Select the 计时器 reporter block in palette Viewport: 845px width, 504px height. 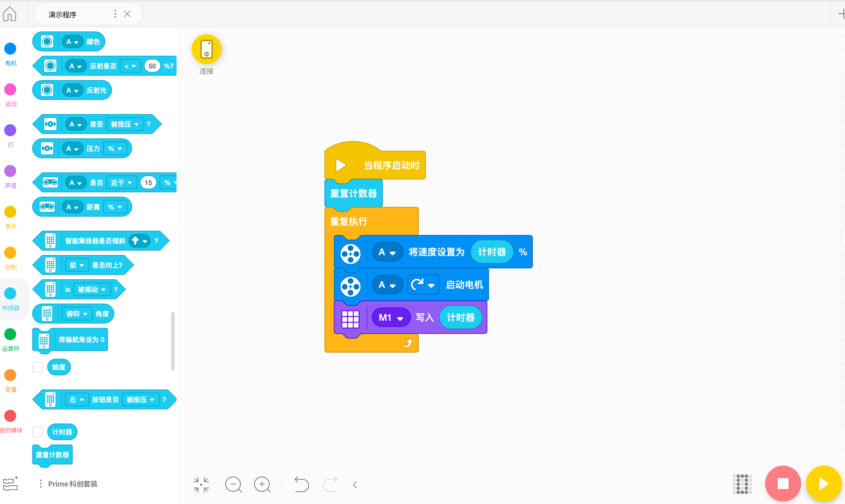click(62, 432)
